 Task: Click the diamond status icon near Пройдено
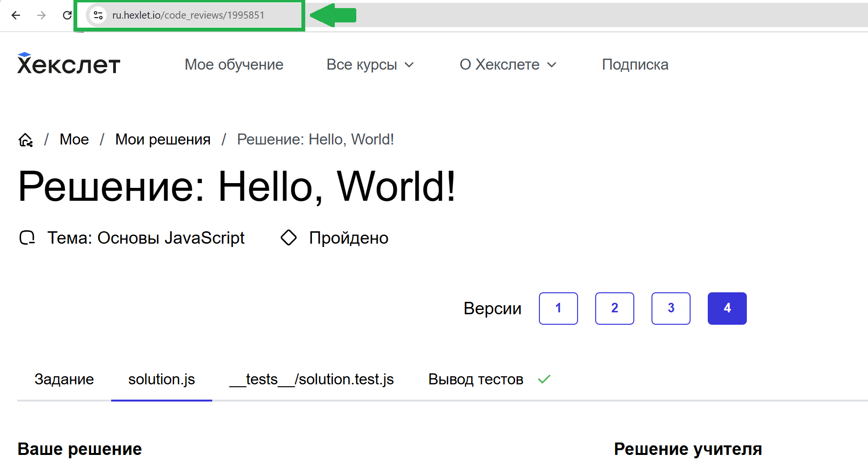[x=289, y=237]
